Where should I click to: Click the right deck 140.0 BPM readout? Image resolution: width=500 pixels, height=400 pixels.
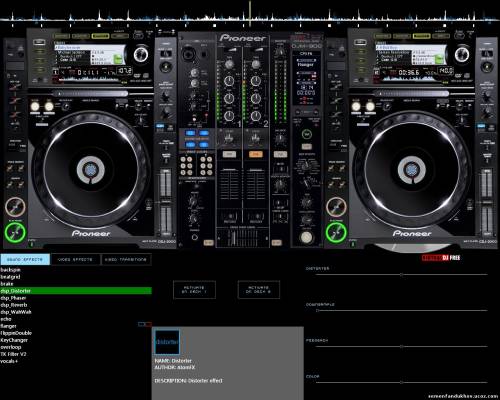445,71
